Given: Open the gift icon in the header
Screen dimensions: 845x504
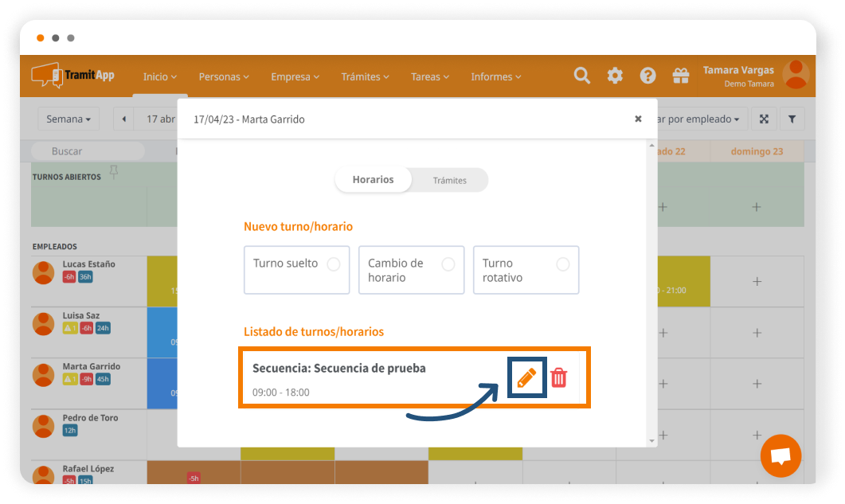Looking at the screenshot, I should coord(681,76).
